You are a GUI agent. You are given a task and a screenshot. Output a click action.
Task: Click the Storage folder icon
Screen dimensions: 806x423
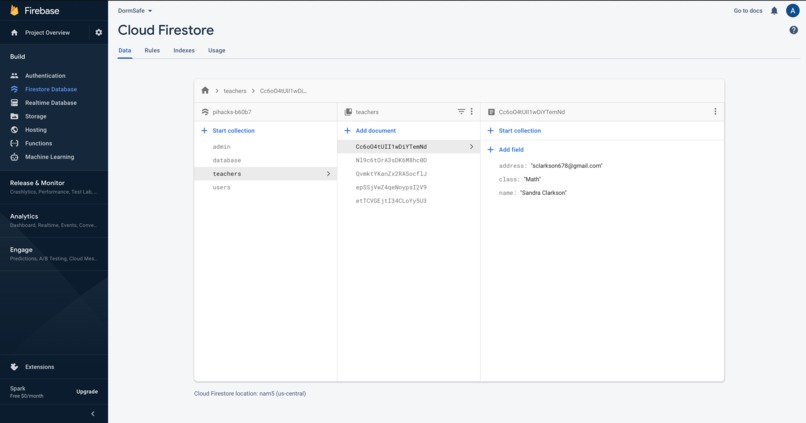[x=14, y=116]
